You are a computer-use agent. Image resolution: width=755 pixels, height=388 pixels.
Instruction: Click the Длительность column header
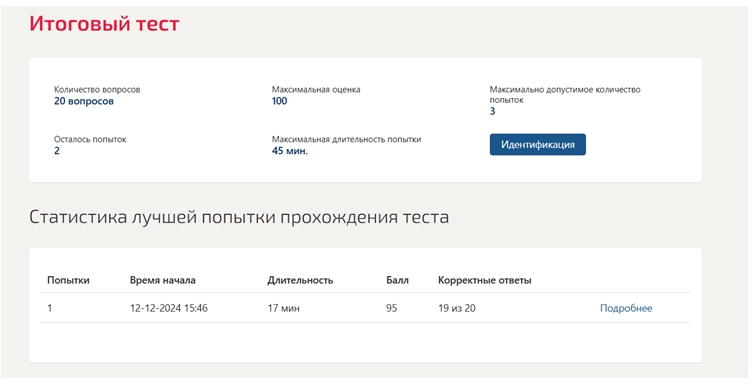(300, 280)
